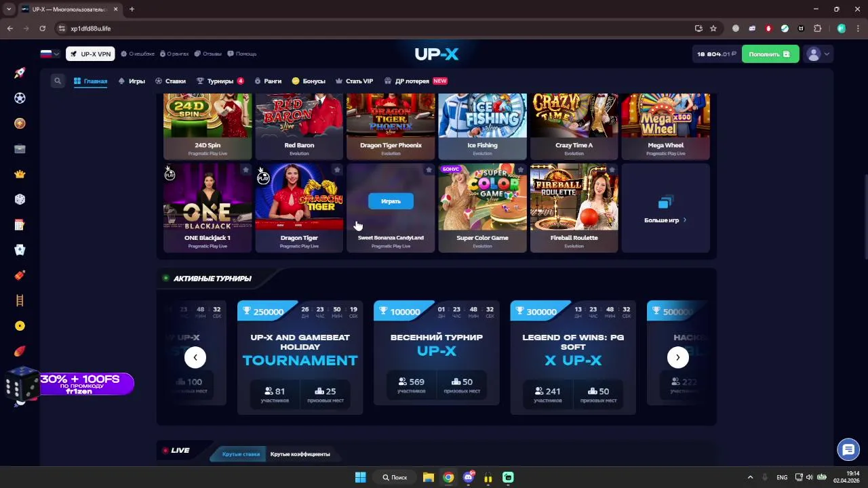The width and height of the screenshot is (868, 488).
Task: Open the browser extensions puzzle icon
Action: (x=817, y=28)
